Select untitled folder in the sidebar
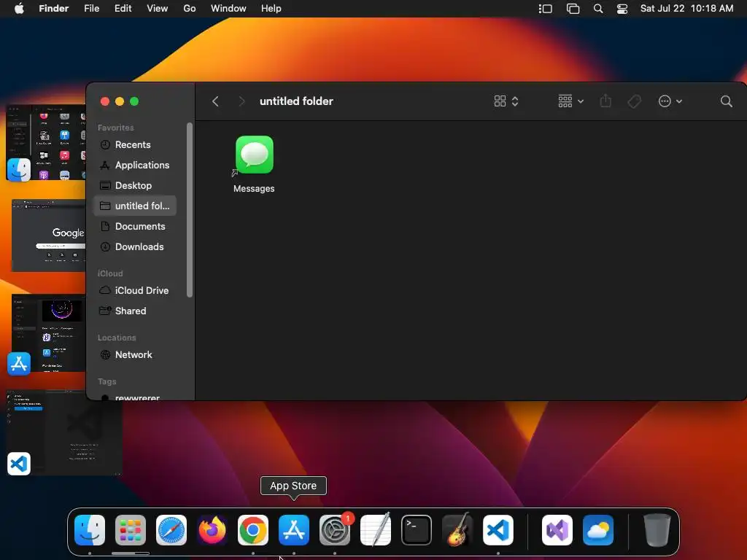Viewport: 747px width, 560px height. coord(135,206)
